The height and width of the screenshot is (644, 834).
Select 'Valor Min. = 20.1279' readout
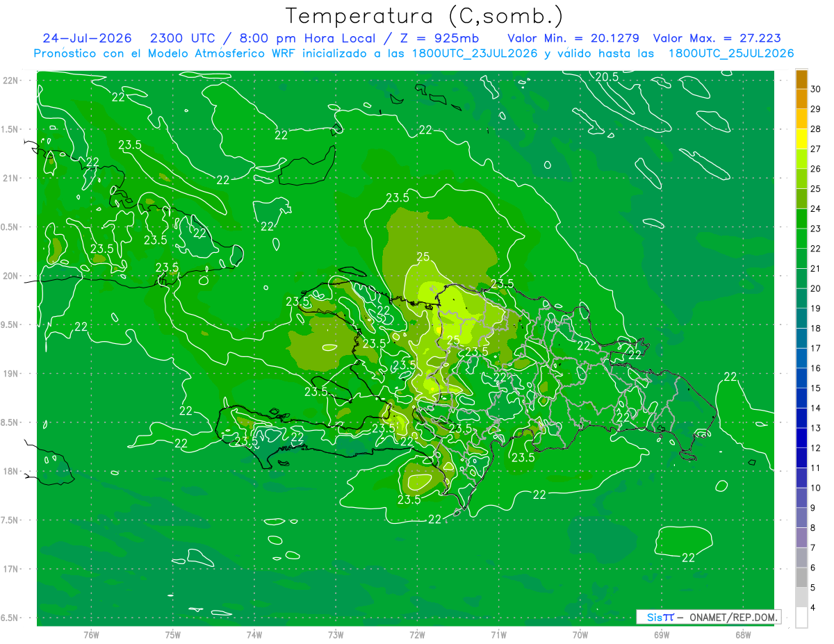573,38
